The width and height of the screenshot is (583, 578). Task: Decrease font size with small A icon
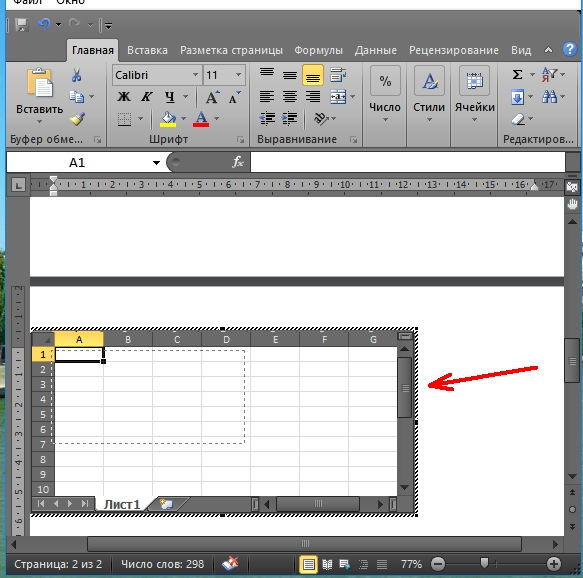[x=234, y=97]
